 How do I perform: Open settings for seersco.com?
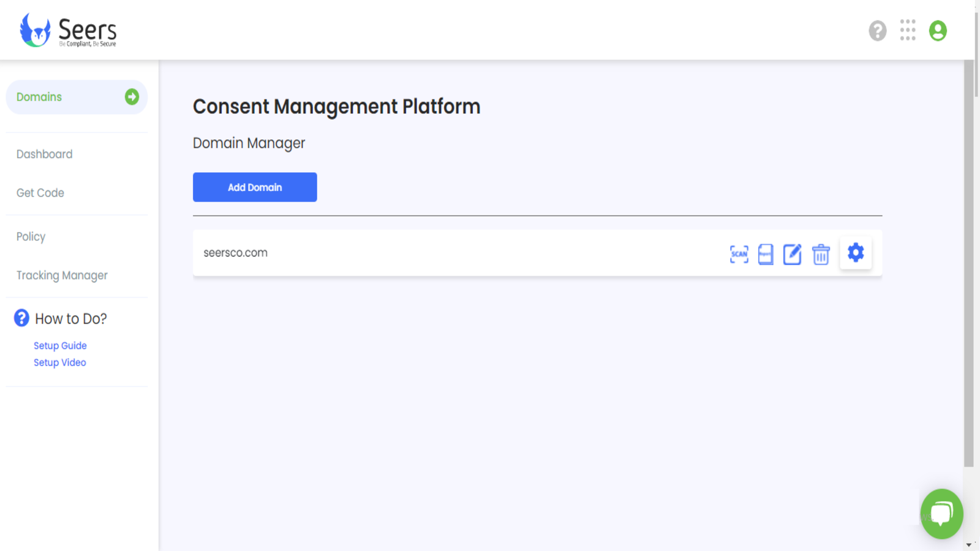855,252
